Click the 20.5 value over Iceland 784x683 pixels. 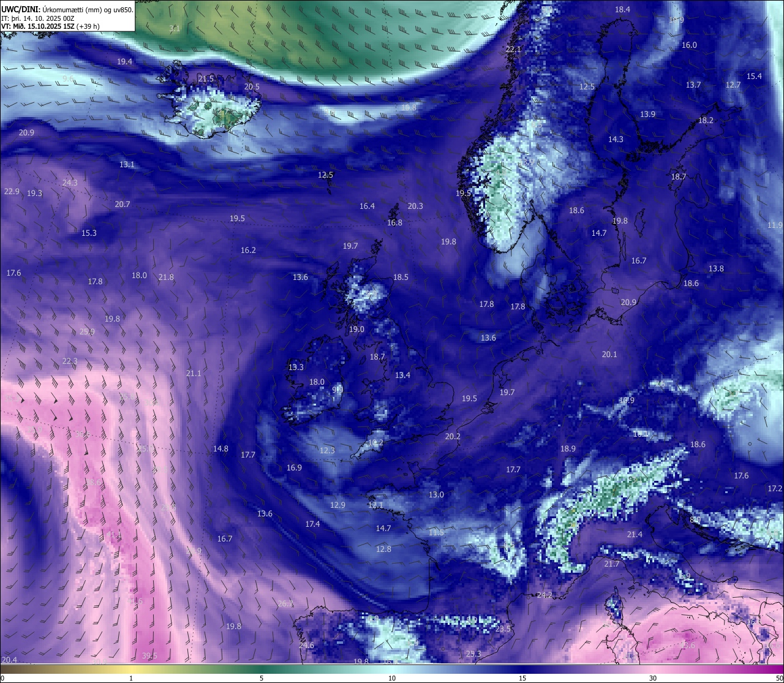[252, 87]
